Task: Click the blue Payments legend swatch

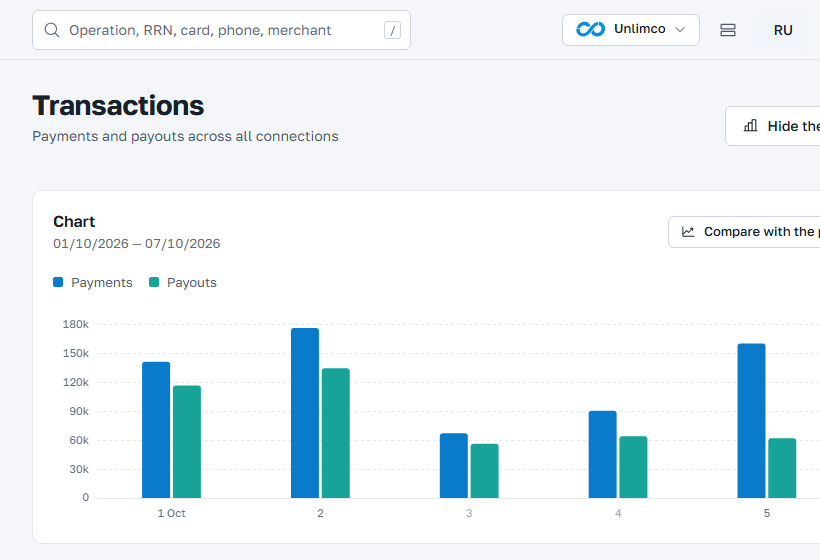Action: point(58,282)
